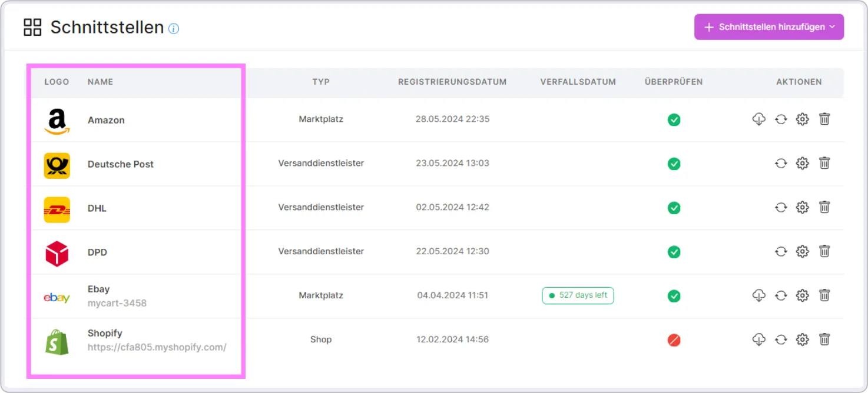Delete the DPD interface
This screenshot has width=868, height=393.
824,252
